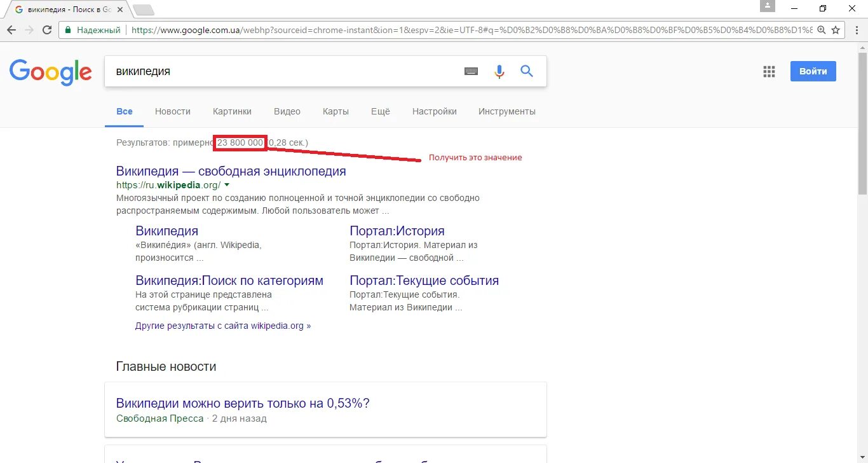Screen dimensions: 868x463
Task: Reload the page with refresh icon
Action: pos(47,30)
